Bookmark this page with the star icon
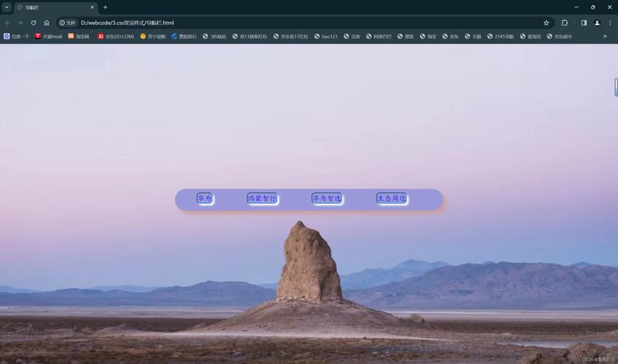Screen dimensions: 618x364 [547, 23]
